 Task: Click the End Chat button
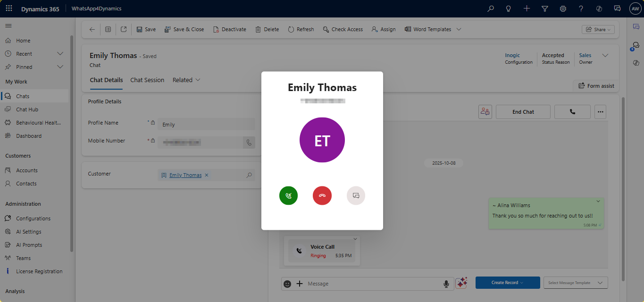coord(523,112)
